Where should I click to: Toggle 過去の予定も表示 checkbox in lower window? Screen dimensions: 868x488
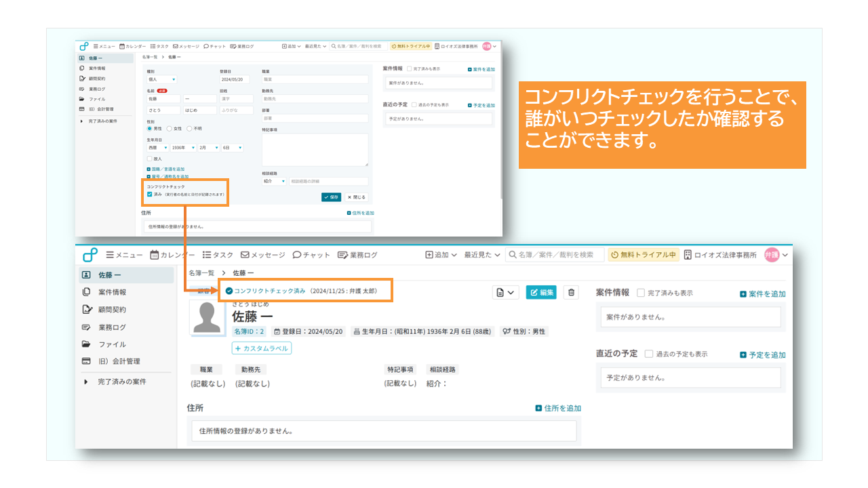click(x=649, y=354)
